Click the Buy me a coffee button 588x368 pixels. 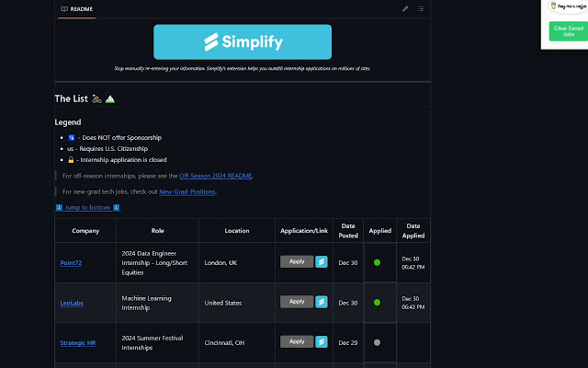(569, 6)
